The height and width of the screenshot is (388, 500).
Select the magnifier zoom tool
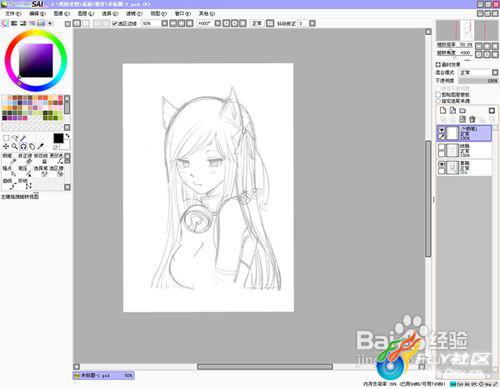(15, 146)
